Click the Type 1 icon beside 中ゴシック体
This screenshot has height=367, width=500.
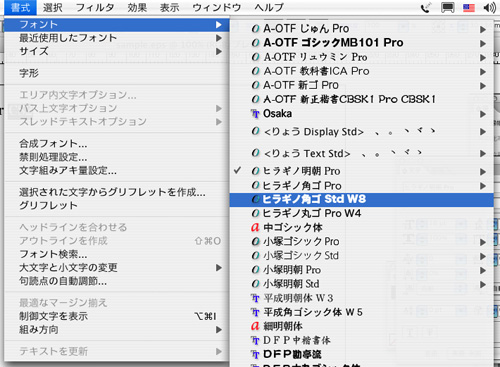point(255,227)
